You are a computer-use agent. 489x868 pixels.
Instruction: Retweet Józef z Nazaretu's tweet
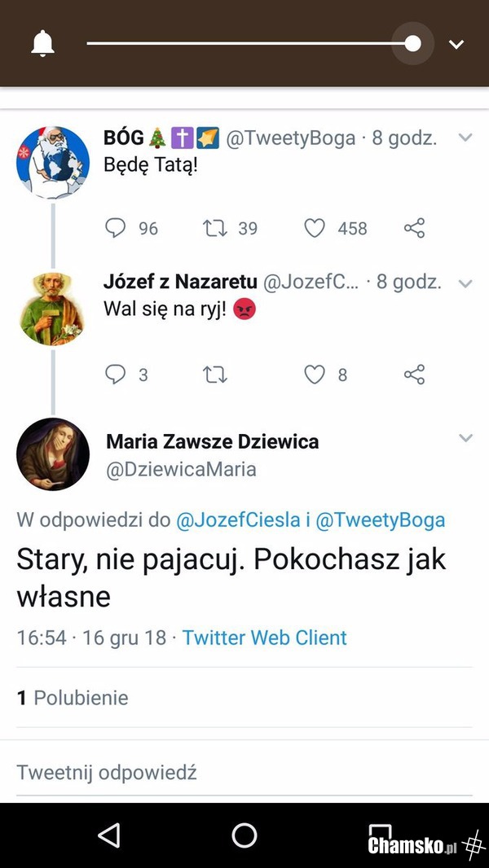pos(214,375)
